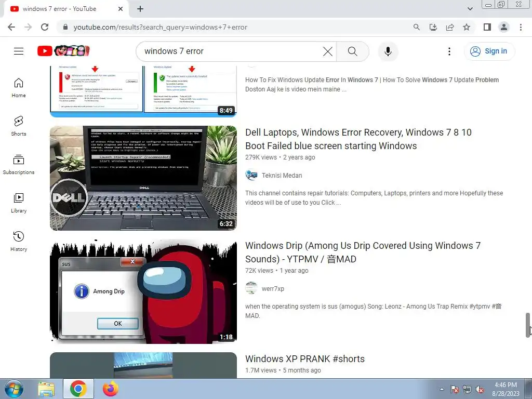Click the network tray icon
This screenshot has width=532, height=399.
[x=467, y=390]
